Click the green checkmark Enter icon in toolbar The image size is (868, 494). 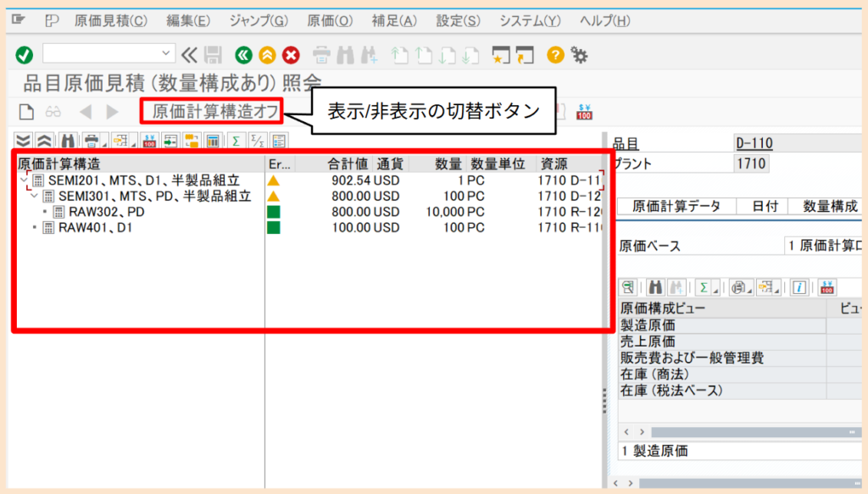tap(24, 53)
